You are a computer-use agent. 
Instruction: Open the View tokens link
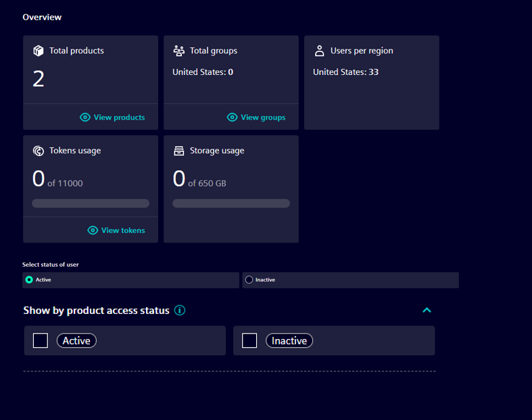[x=123, y=230]
